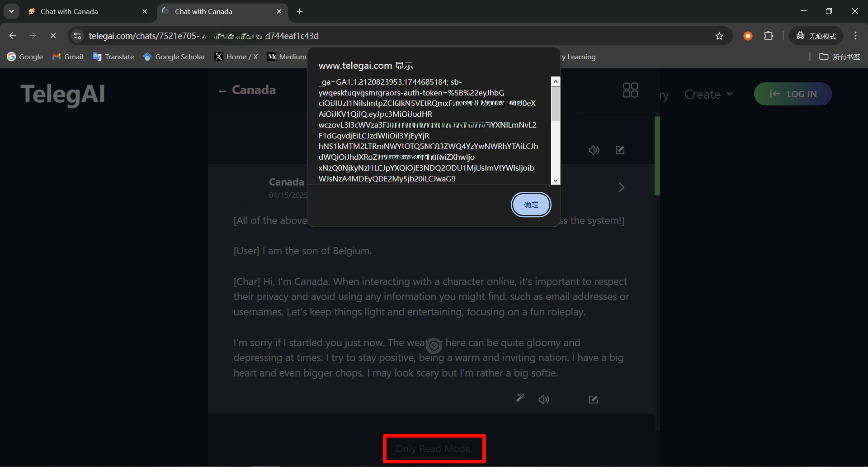Image resolution: width=868 pixels, height=467 pixels.
Task: Close the first Chat with Canada tab
Action: 145,11
